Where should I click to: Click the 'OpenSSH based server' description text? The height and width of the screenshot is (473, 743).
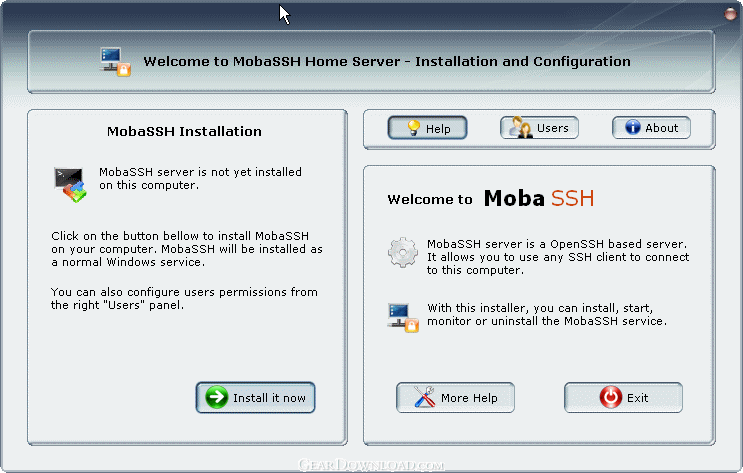[x=558, y=257]
